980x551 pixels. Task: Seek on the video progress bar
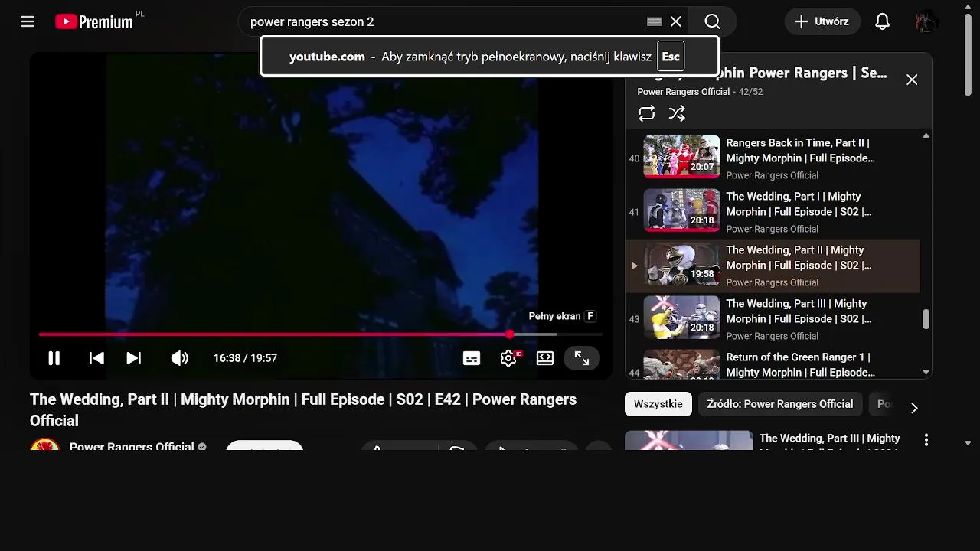(321, 334)
